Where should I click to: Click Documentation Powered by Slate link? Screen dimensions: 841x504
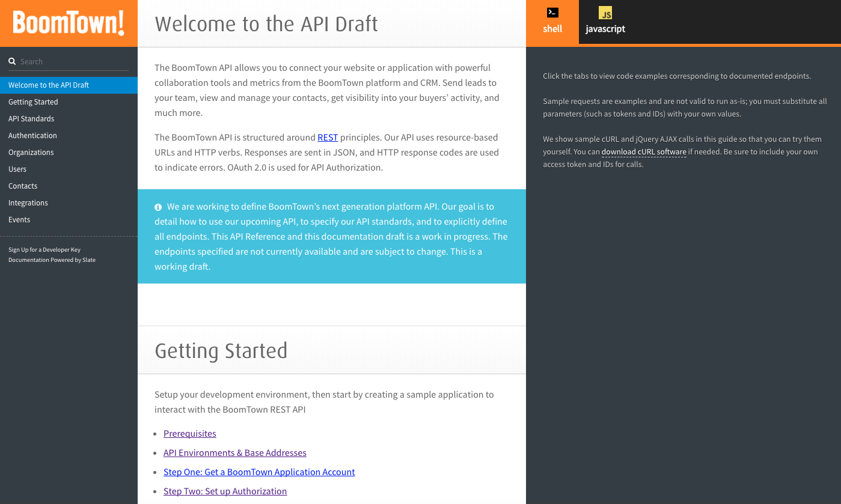coord(52,260)
